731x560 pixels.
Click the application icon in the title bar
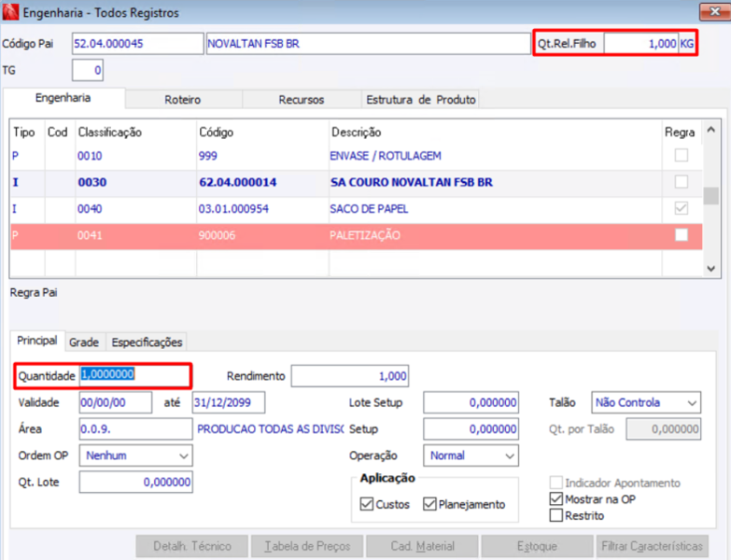pyautogui.click(x=10, y=12)
